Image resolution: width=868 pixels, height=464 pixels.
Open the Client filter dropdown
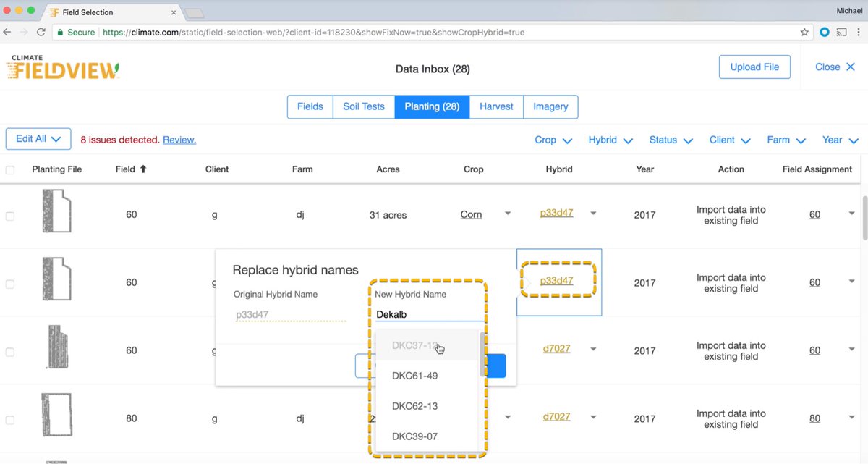(x=730, y=140)
